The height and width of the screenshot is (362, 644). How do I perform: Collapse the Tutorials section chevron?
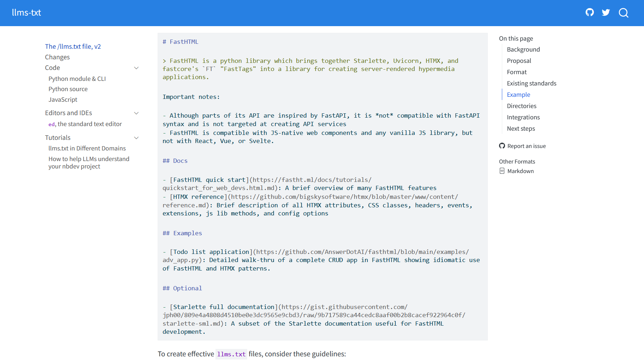point(136,138)
